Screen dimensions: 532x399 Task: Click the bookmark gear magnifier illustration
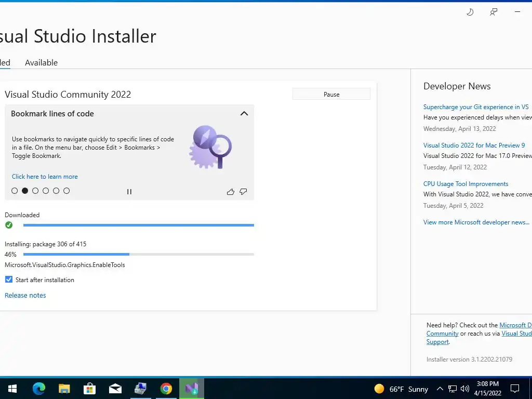coord(210,147)
